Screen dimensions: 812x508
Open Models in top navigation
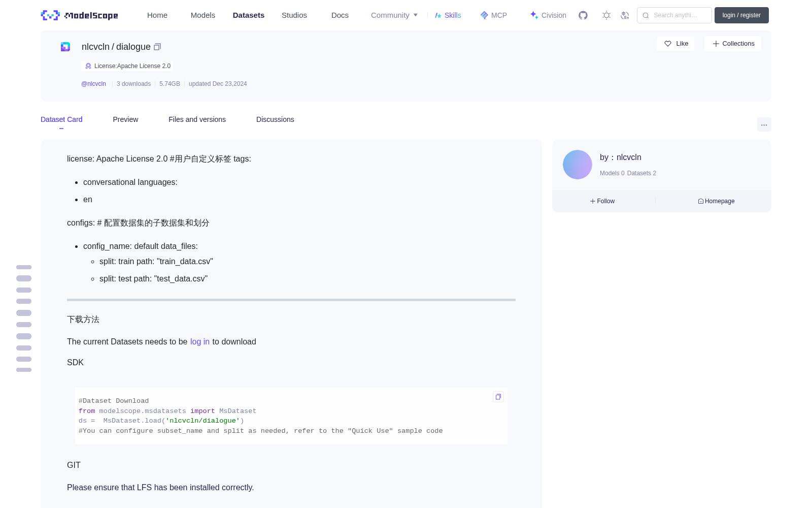(x=203, y=15)
